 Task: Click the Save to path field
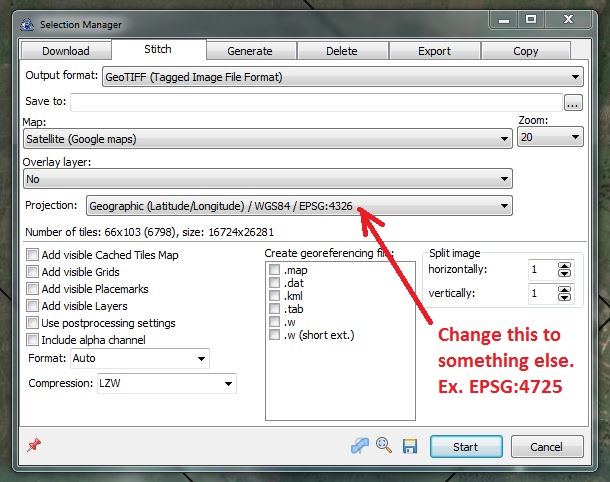tap(315, 102)
